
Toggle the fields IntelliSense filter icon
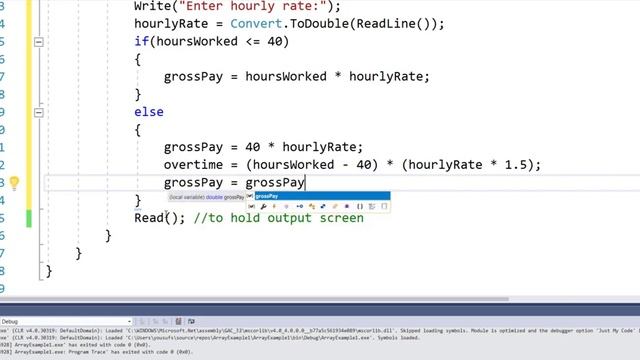pos(287,206)
